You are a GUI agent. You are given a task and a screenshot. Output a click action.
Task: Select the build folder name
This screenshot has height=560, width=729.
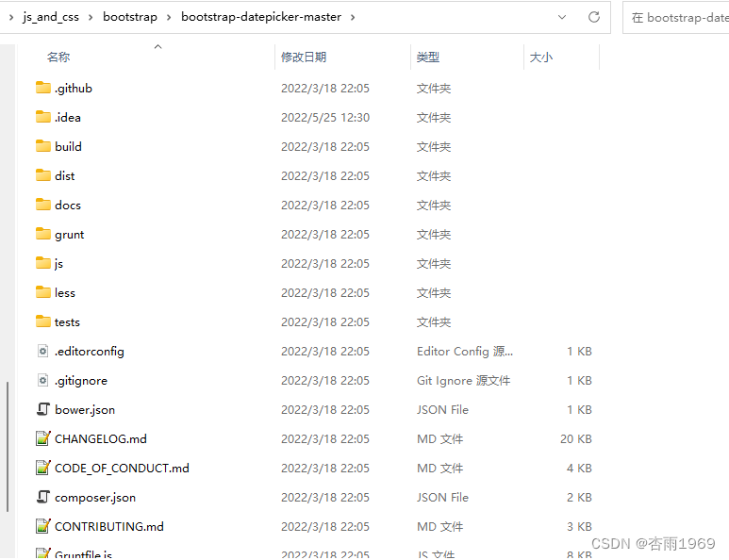68,147
